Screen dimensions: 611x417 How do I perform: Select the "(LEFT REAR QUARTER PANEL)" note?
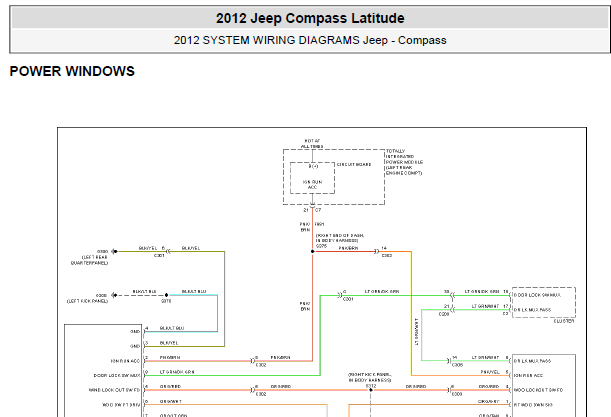(89, 260)
